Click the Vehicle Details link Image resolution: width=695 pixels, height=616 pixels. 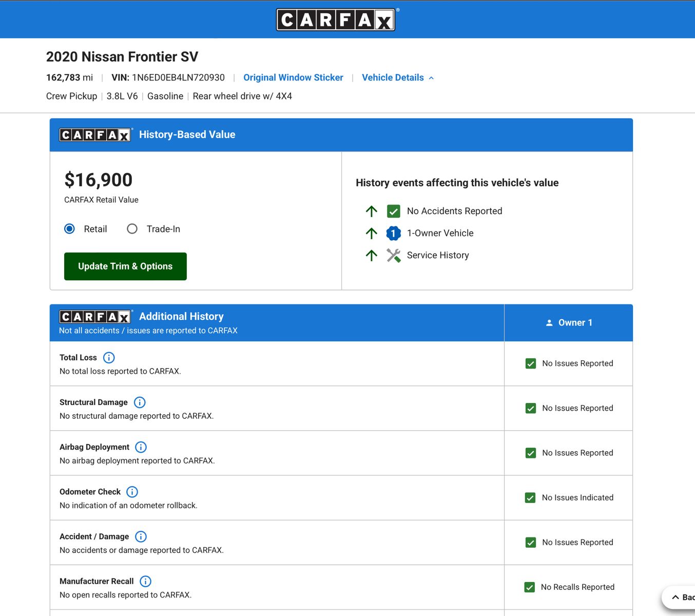pos(393,78)
